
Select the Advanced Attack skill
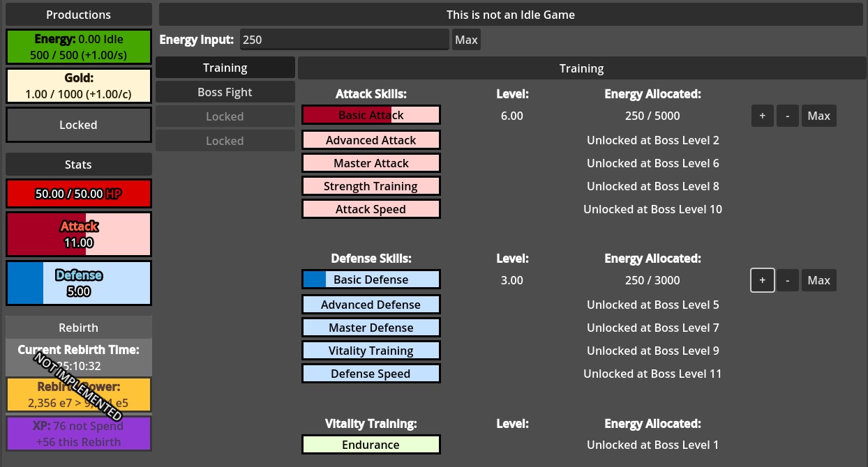coord(371,139)
